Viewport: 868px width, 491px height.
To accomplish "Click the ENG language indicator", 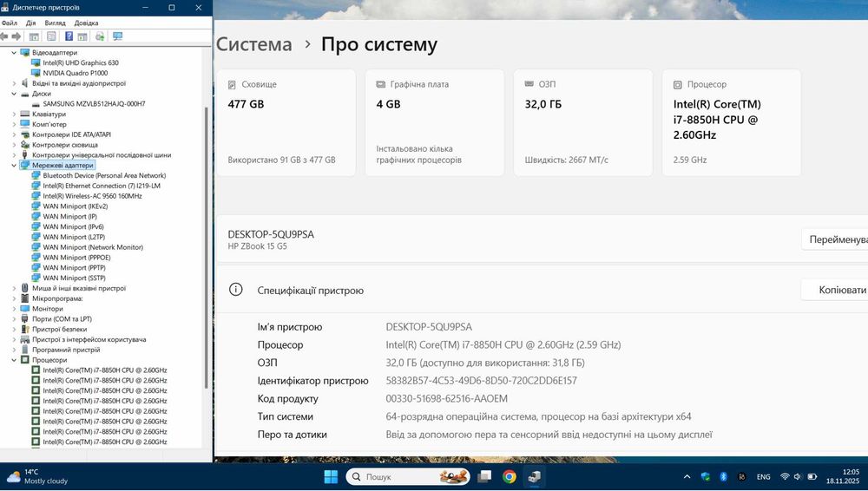I will [763, 476].
